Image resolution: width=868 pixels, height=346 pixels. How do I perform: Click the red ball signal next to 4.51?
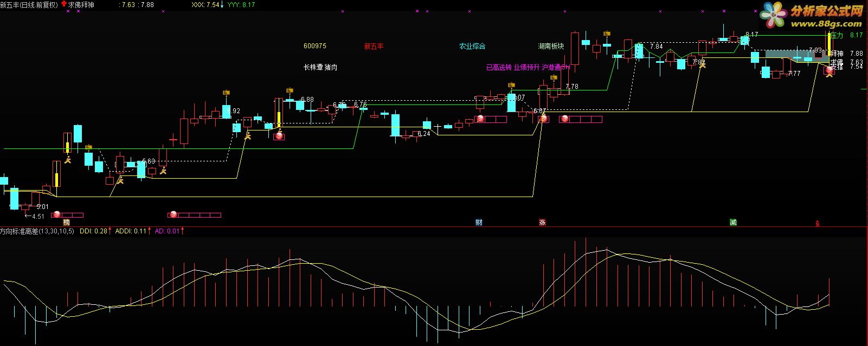point(56,215)
